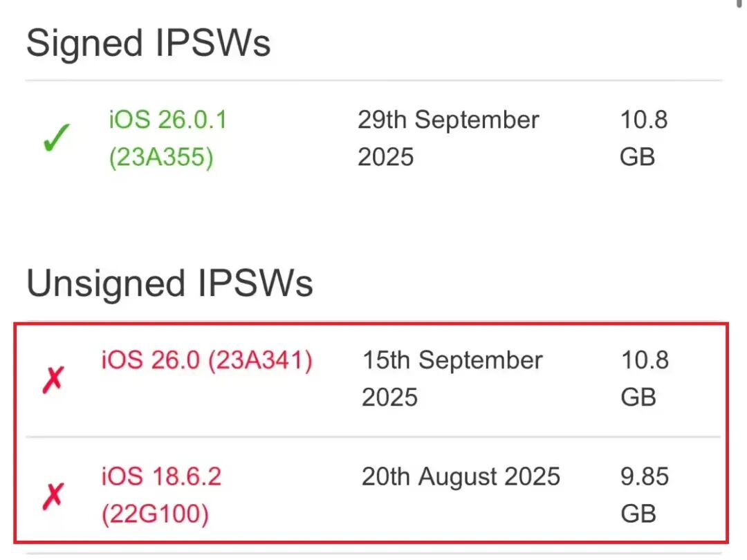Screen dimensions: 747x560
Task: Click the Signed IPSWs heading
Action: coord(148,44)
